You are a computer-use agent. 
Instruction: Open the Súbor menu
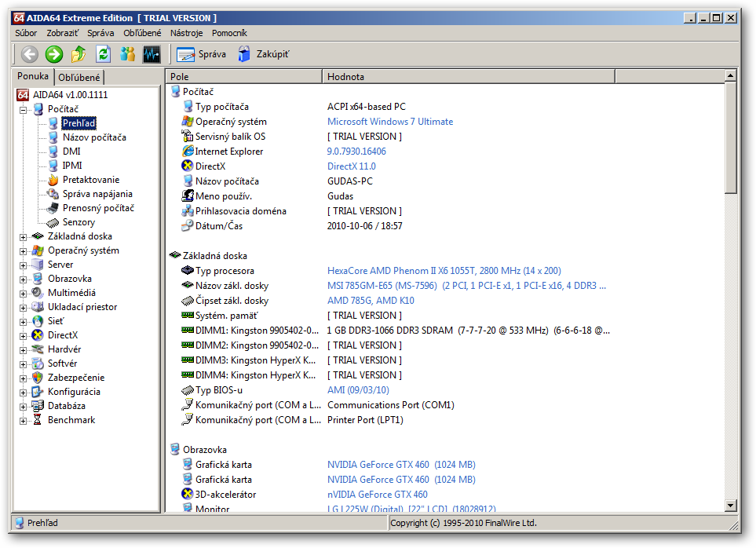(x=26, y=33)
